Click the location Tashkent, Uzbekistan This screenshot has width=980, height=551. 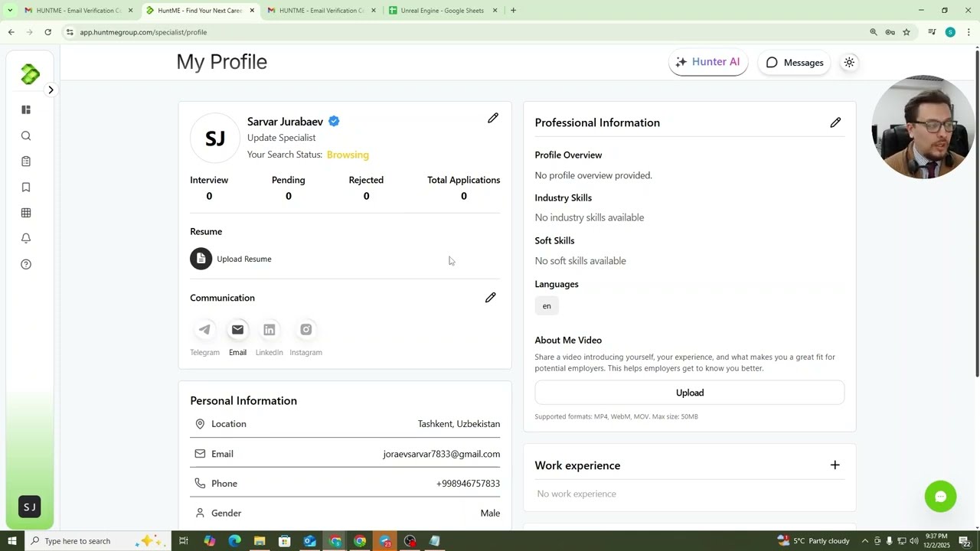[x=459, y=424]
